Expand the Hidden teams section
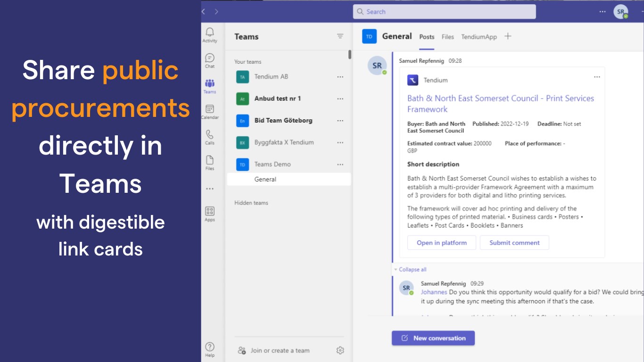This screenshot has height=362, width=644. coord(251,203)
